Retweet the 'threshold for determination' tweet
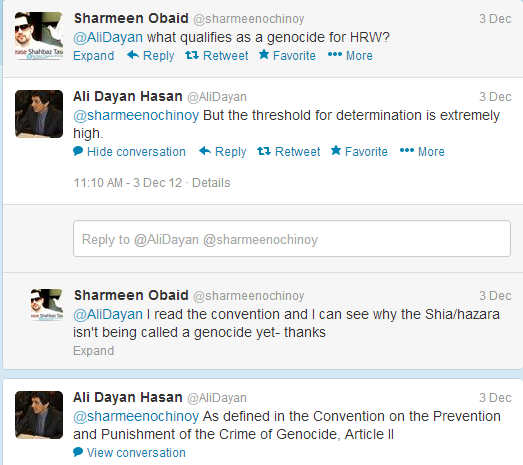 [x=289, y=152]
